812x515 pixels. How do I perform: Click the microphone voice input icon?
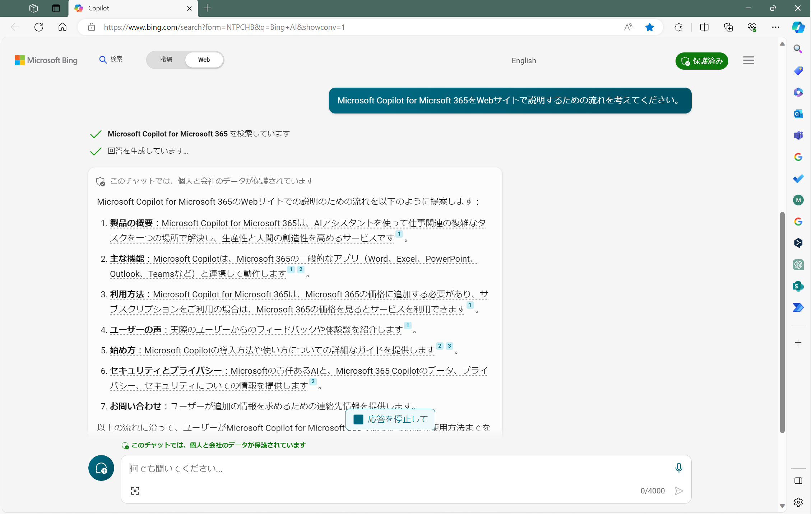[x=679, y=468]
